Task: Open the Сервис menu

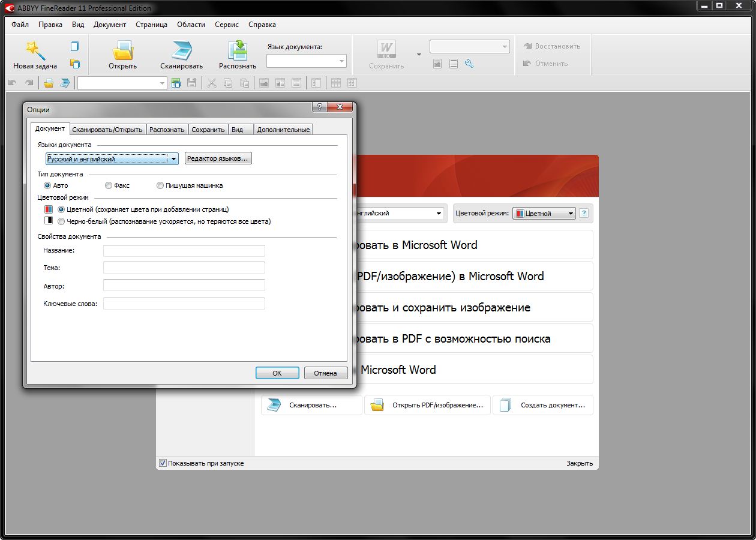Action: click(x=226, y=25)
